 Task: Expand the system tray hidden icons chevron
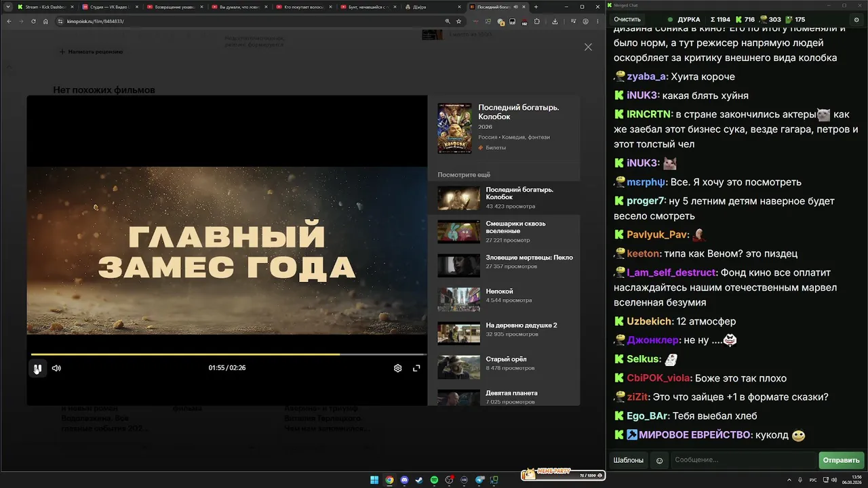pyautogui.click(x=790, y=480)
